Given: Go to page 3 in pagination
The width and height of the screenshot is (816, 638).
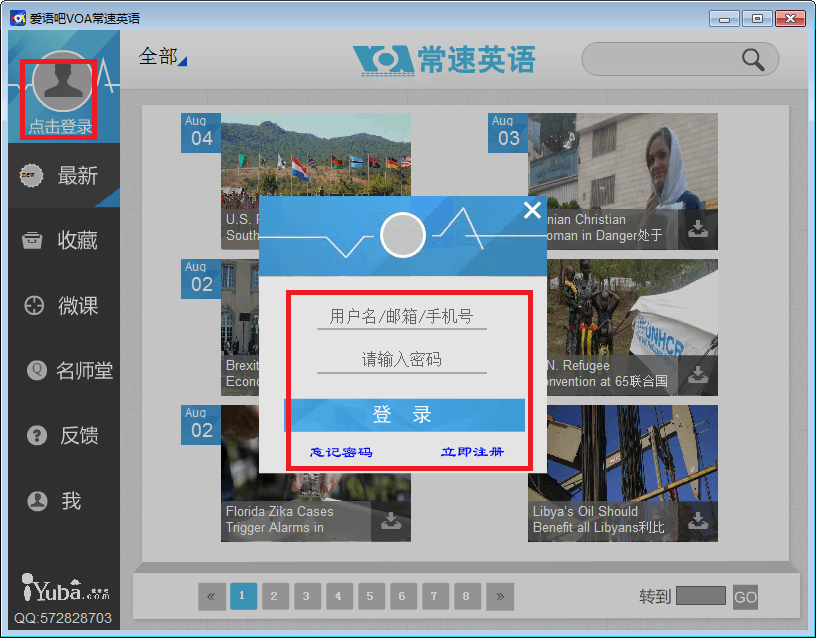Looking at the screenshot, I should click(307, 597).
